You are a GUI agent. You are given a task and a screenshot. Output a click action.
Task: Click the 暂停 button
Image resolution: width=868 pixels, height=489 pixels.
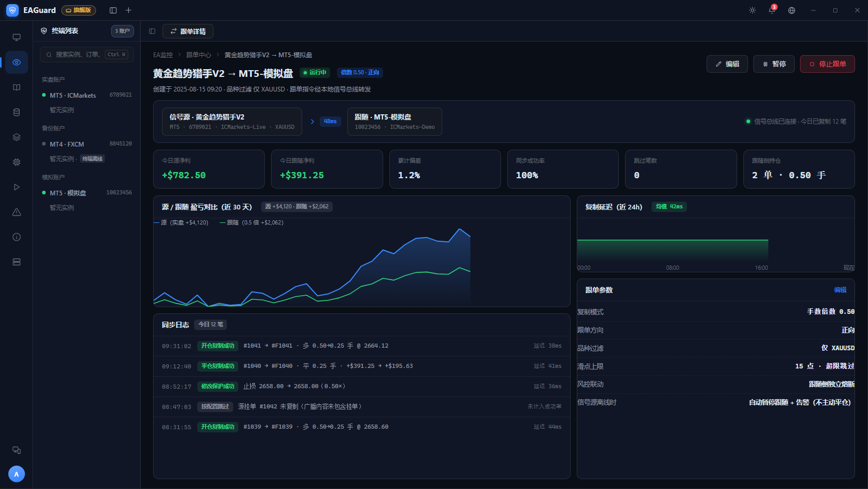(774, 64)
